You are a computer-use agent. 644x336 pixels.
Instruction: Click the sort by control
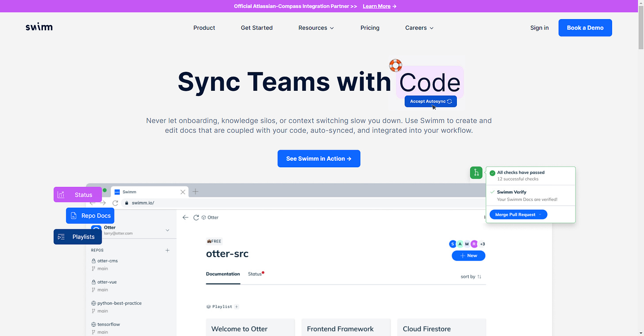point(471,277)
